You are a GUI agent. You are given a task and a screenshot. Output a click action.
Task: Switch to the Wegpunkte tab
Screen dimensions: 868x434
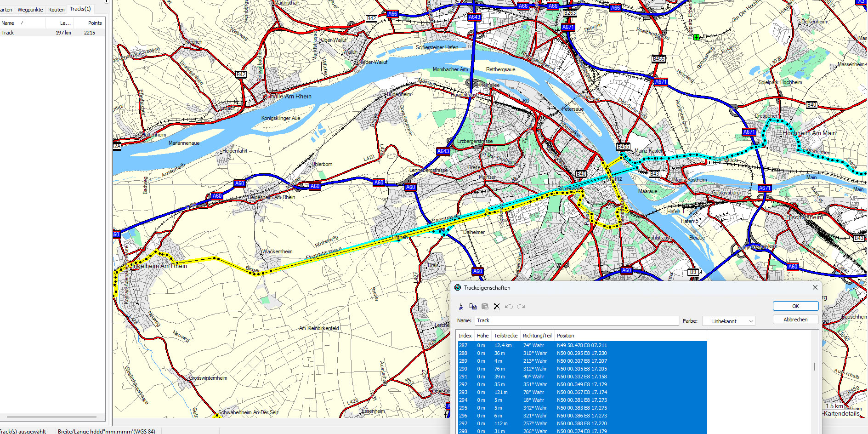coord(30,9)
